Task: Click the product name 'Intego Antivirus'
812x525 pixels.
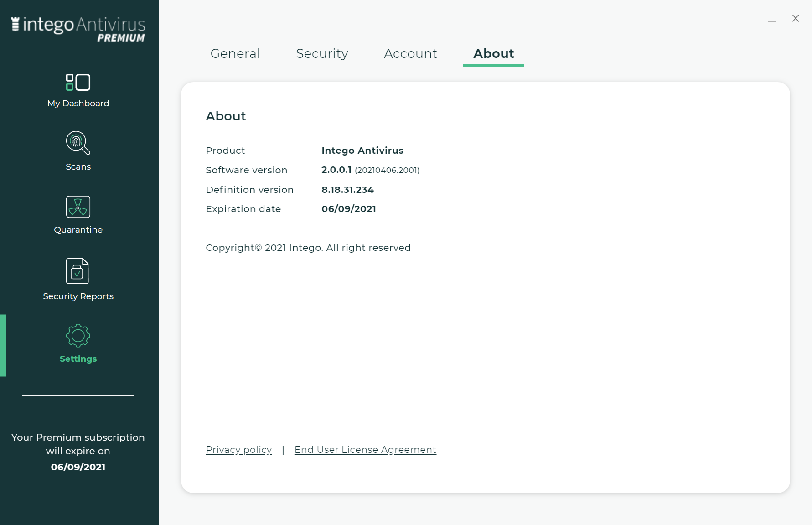Action: click(x=362, y=151)
